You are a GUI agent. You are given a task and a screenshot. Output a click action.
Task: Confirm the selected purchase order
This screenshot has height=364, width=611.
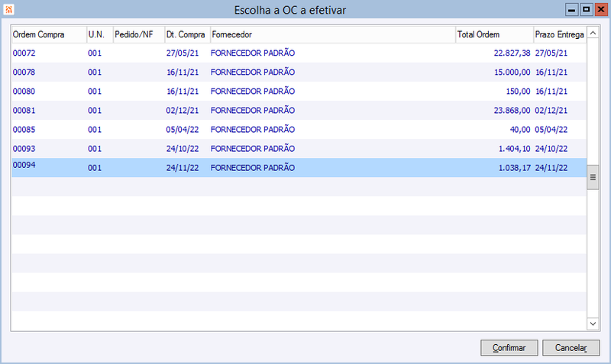tap(509, 348)
